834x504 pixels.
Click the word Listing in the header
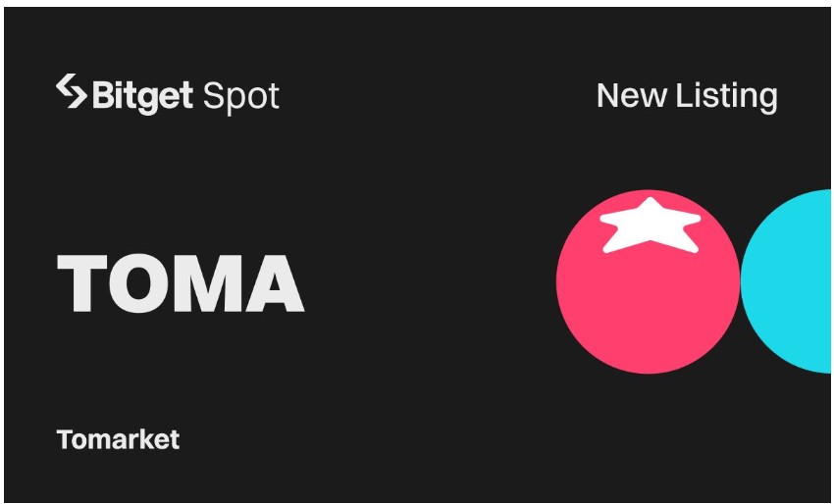coord(726,97)
